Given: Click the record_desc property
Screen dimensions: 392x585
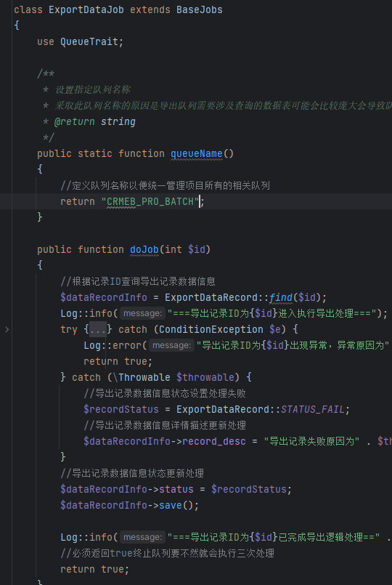Looking at the screenshot, I should [214, 441].
